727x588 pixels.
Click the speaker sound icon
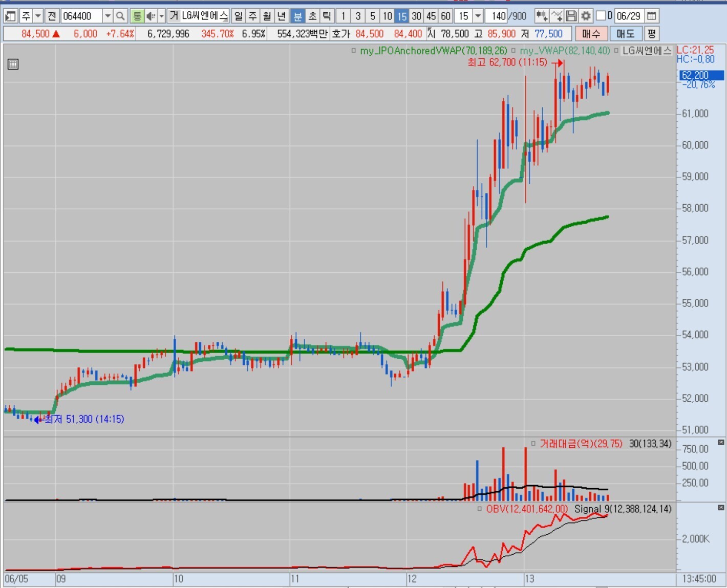coord(151,16)
